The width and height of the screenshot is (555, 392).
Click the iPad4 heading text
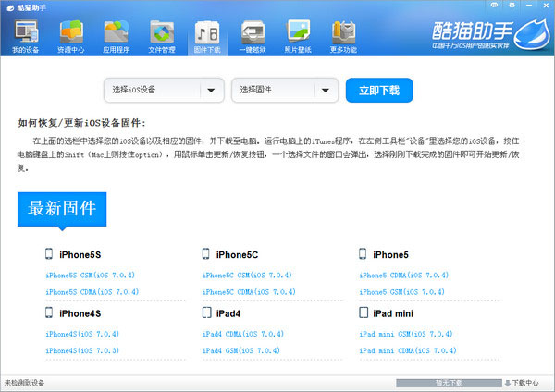pyautogui.click(x=228, y=313)
